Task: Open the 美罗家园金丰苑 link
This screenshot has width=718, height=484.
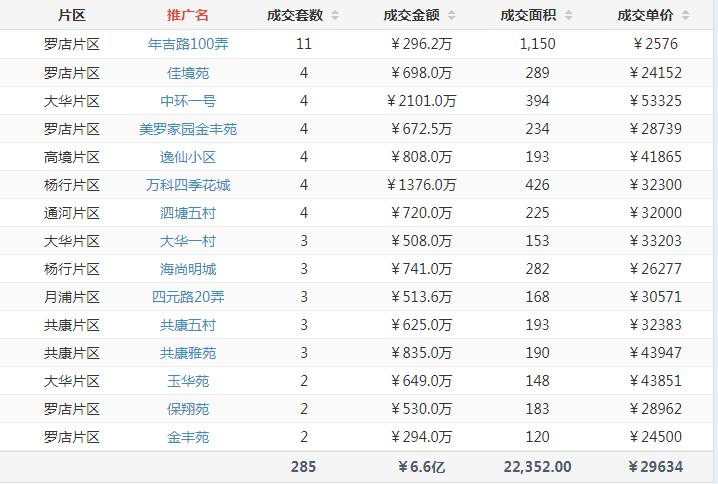Action: point(188,129)
